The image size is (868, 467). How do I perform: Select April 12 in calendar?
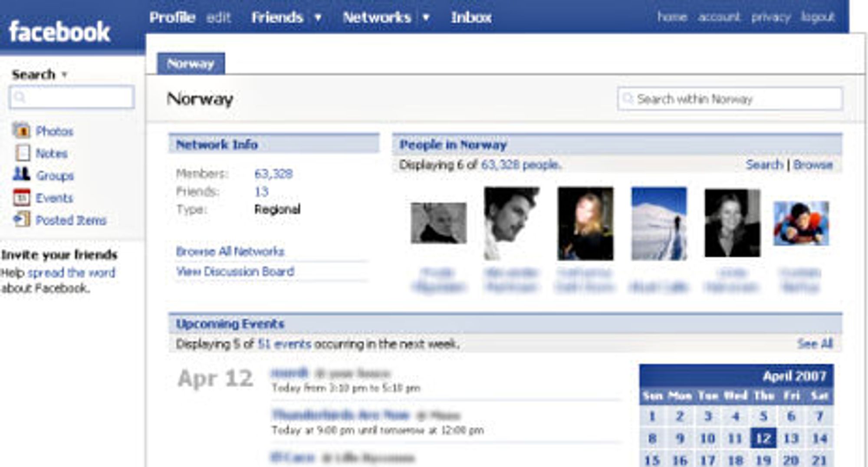[x=763, y=438]
